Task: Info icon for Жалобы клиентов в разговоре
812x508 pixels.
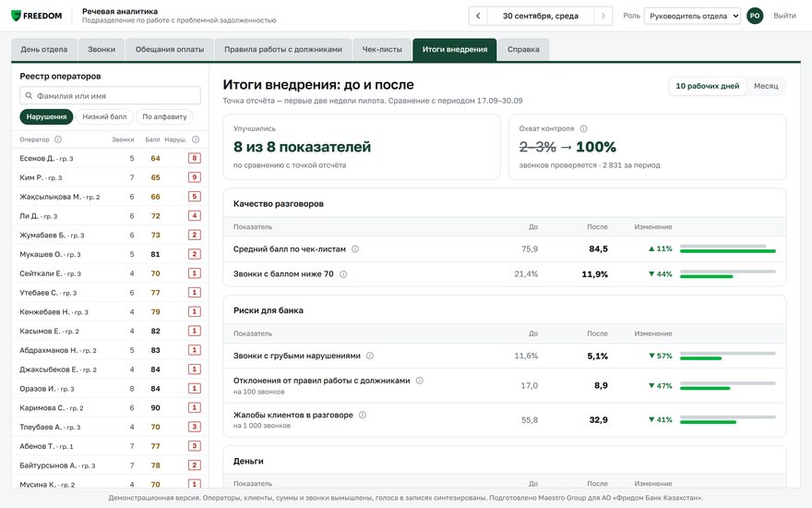Action: point(363,415)
